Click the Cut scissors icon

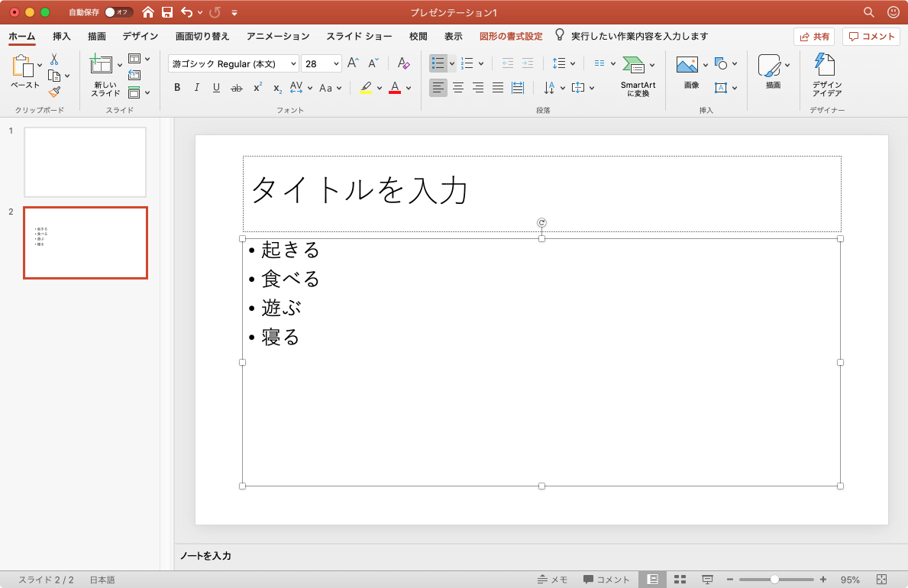point(54,59)
